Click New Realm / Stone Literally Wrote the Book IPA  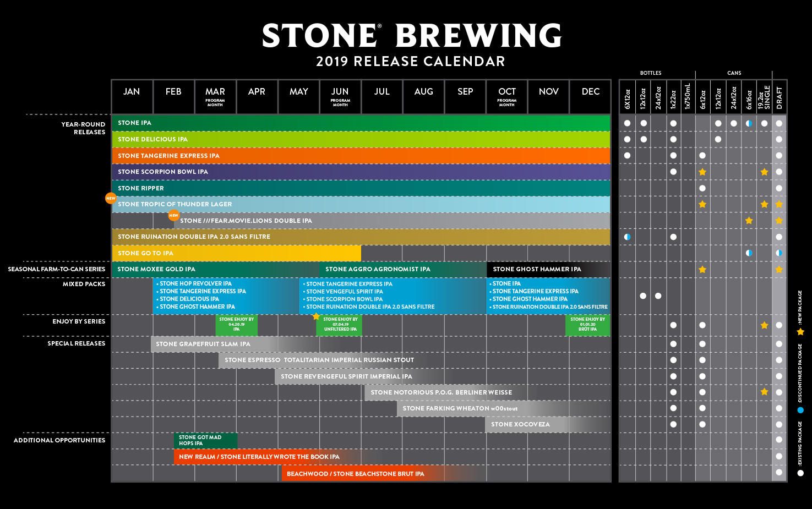click(259, 457)
